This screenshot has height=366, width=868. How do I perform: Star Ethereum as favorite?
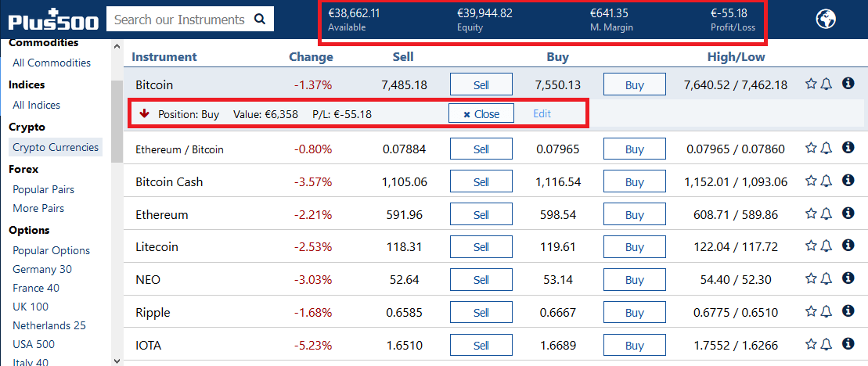pyautogui.click(x=811, y=213)
